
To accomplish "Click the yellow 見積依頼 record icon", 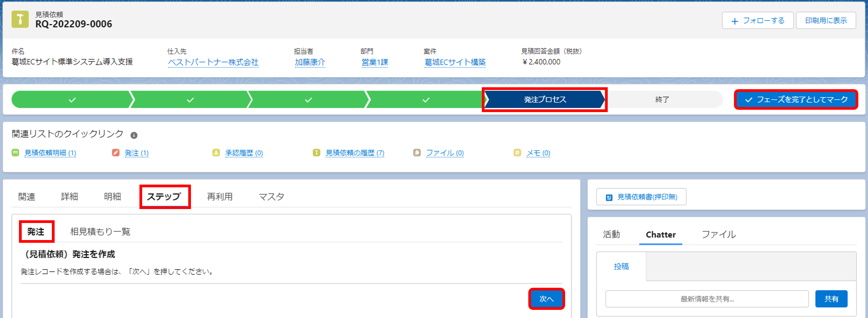I will coord(20,19).
